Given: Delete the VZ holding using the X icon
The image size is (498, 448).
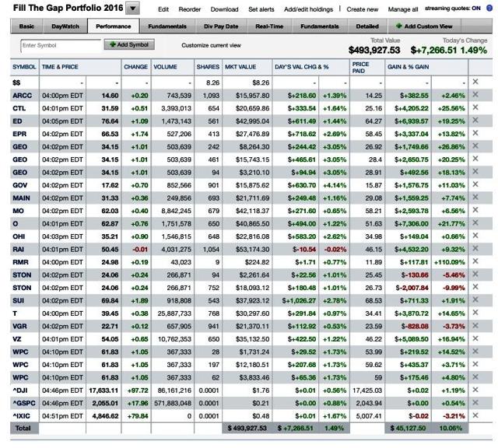Looking at the screenshot, I should coord(475,338).
